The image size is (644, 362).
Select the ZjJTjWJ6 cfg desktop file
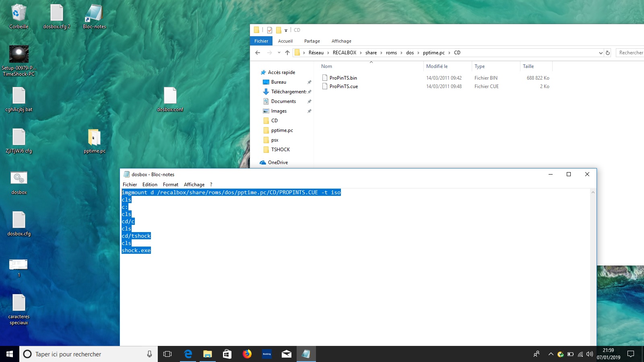[x=19, y=141]
